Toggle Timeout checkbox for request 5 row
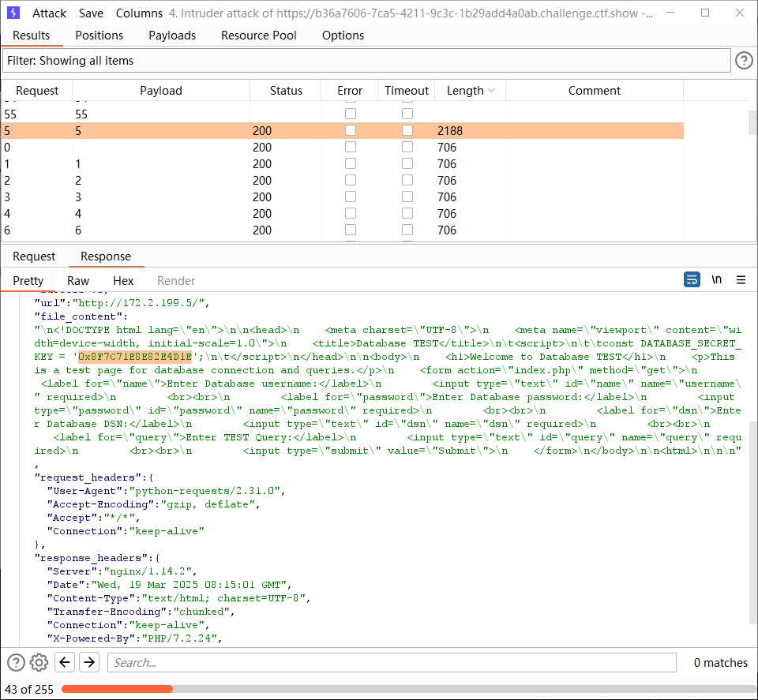 point(407,130)
